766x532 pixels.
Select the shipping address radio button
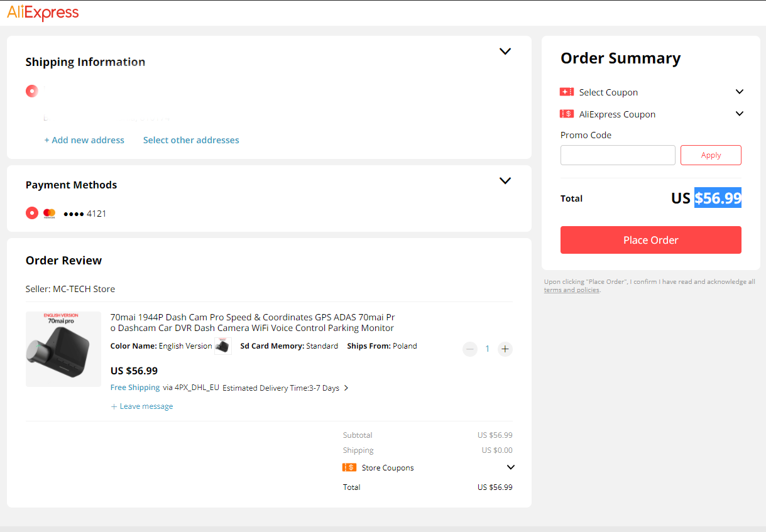pyautogui.click(x=32, y=91)
